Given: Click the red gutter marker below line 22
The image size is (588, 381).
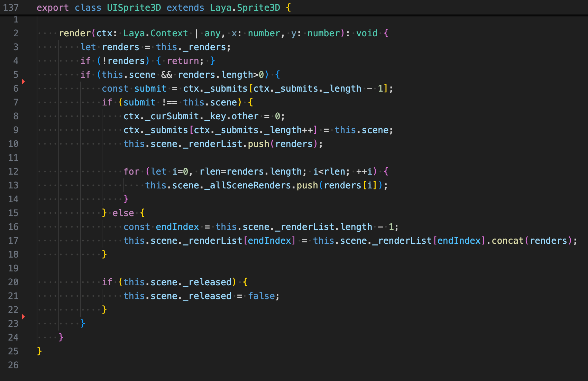Looking at the screenshot, I should click(x=24, y=317).
